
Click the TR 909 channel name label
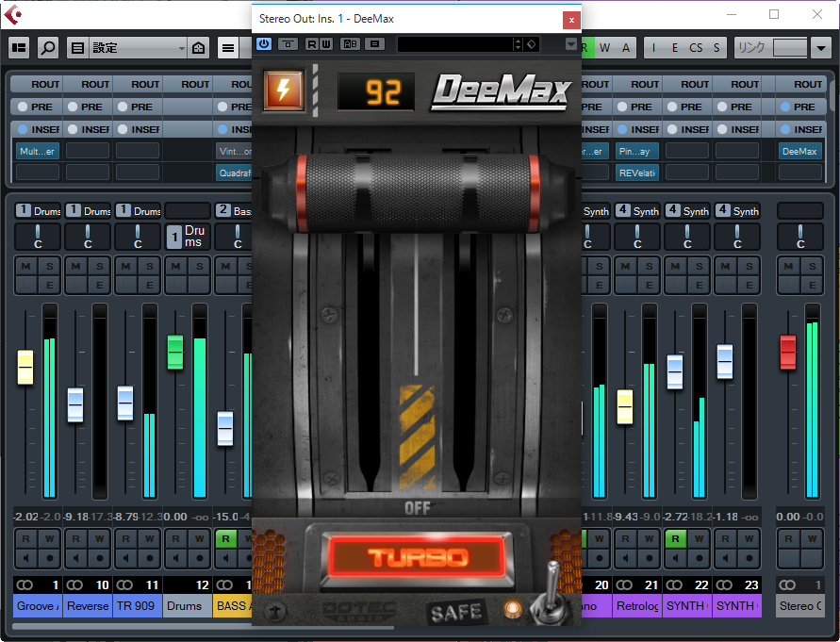click(x=137, y=606)
